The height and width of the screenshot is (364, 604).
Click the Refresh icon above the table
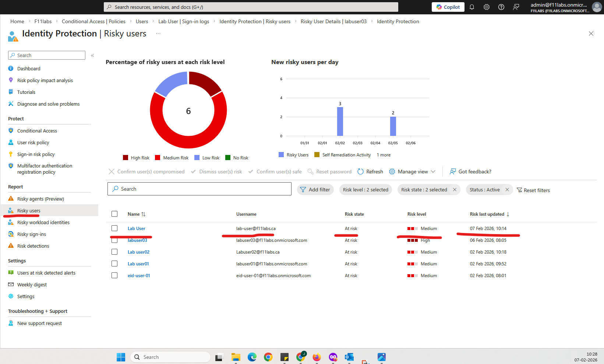(x=361, y=172)
